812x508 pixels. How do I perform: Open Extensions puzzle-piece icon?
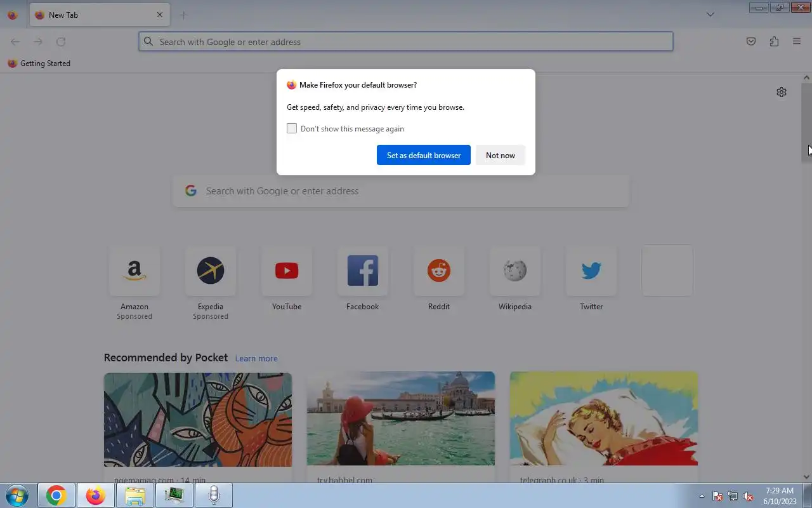(x=774, y=42)
